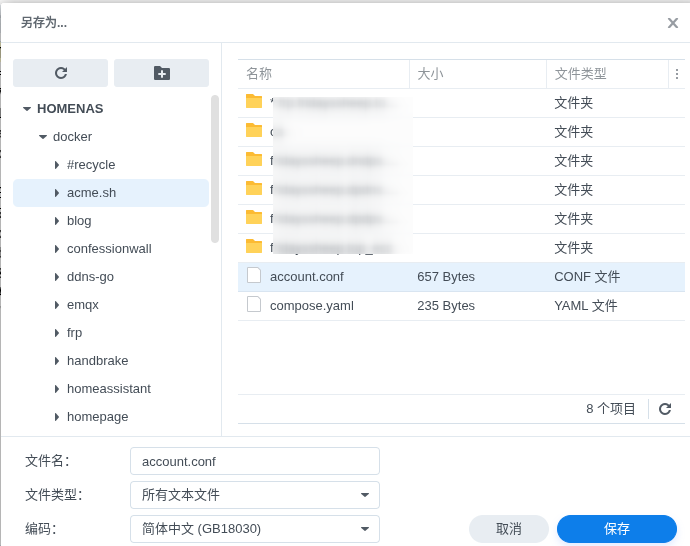Sort by the size column header
This screenshot has width=690, height=546.
click(x=477, y=74)
